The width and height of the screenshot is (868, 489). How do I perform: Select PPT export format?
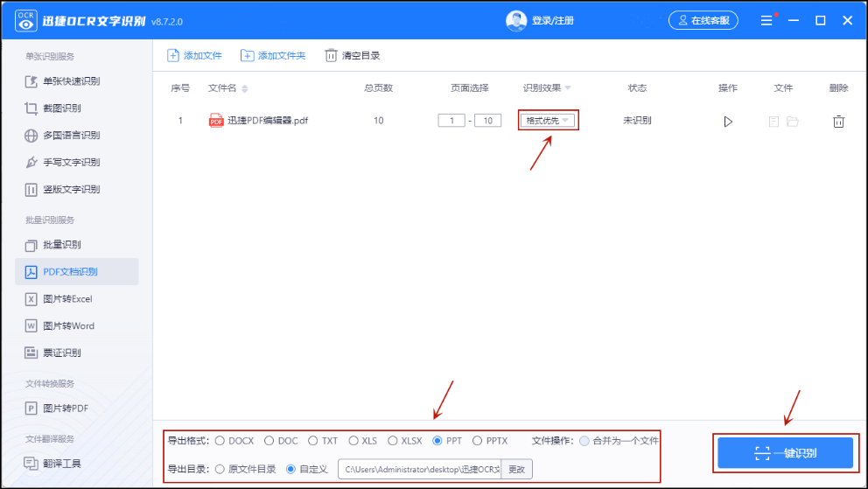[437, 441]
